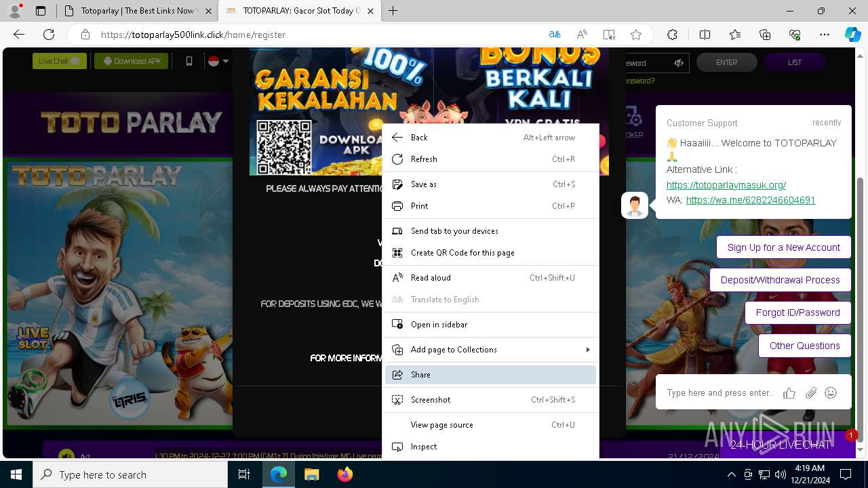
Task: Open Settings and more ellipsis menu
Action: 825,35
